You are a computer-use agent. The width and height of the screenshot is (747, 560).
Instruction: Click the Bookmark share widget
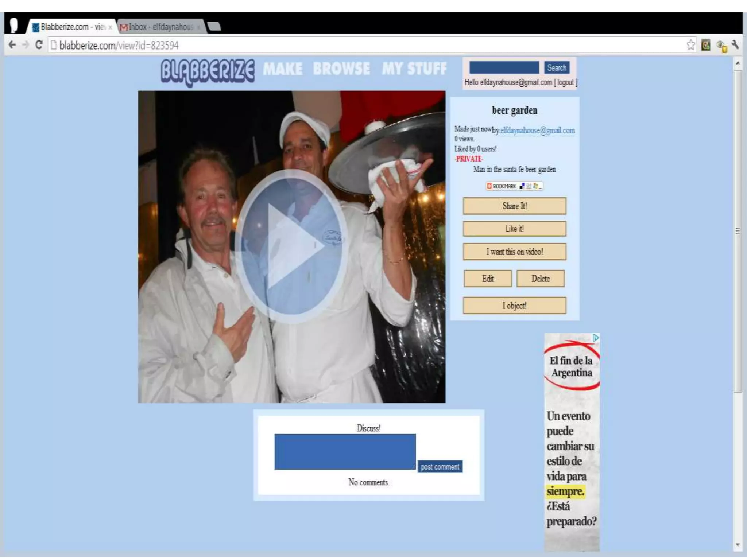(x=514, y=186)
